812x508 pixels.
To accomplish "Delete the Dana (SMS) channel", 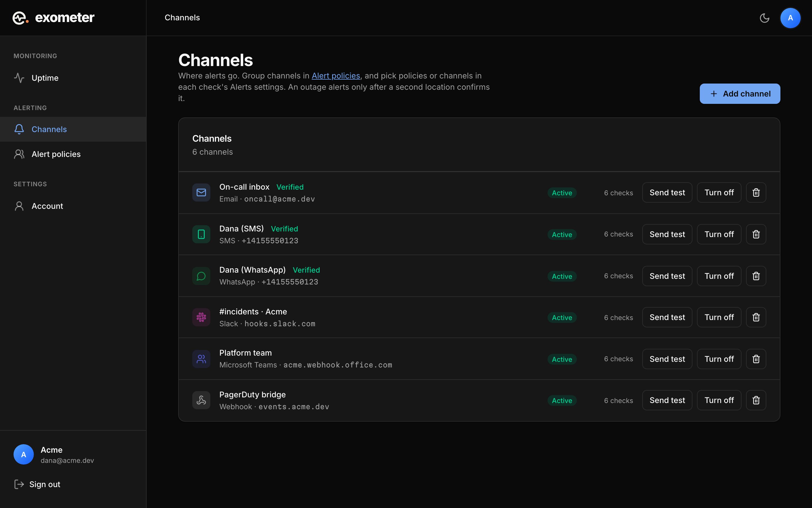I will coord(756,234).
